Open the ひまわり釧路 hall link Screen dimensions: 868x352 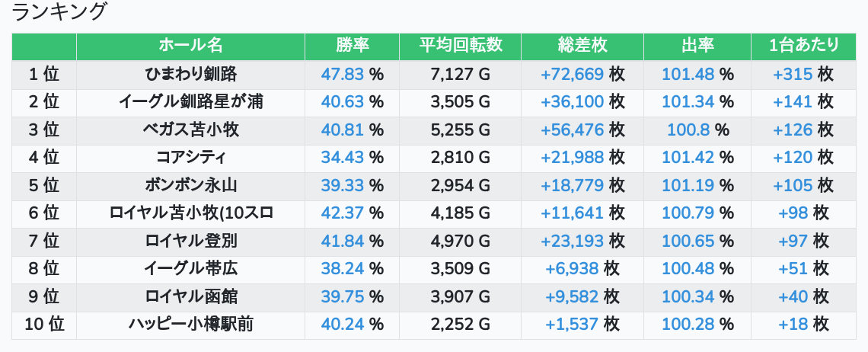[190, 74]
